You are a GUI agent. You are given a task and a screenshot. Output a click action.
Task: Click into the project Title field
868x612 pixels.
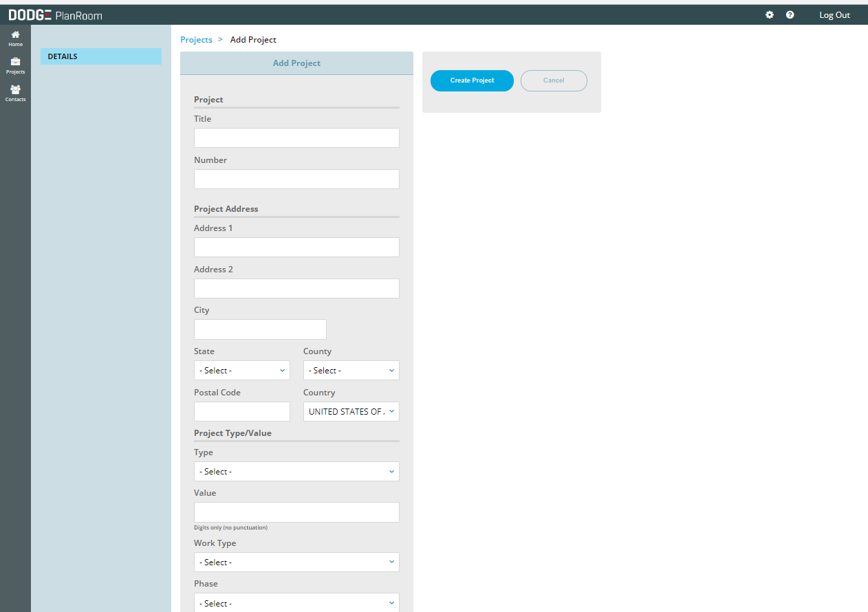pyautogui.click(x=296, y=138)
